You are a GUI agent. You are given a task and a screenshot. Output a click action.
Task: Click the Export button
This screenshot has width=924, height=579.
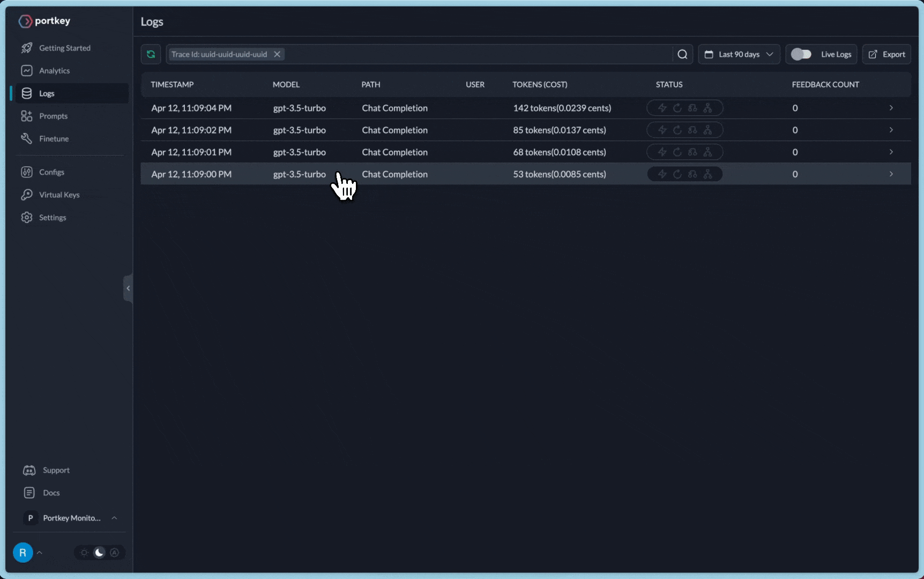click(886, 54)
